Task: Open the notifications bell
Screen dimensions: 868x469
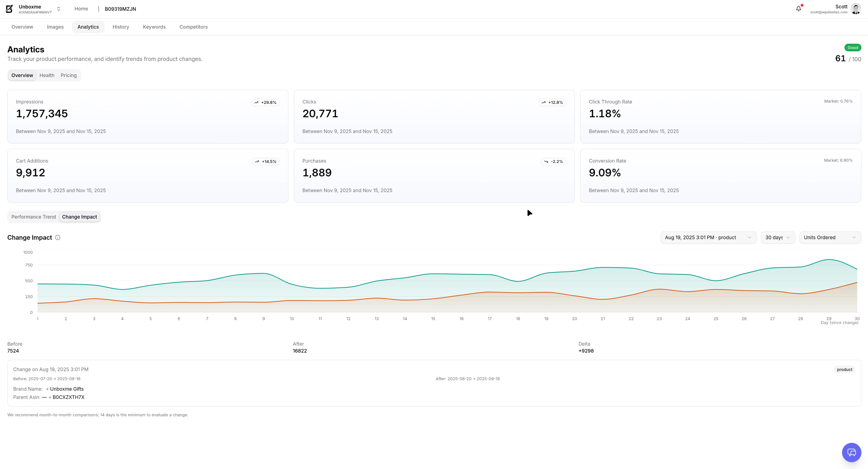Action: (x=798, y=8)
